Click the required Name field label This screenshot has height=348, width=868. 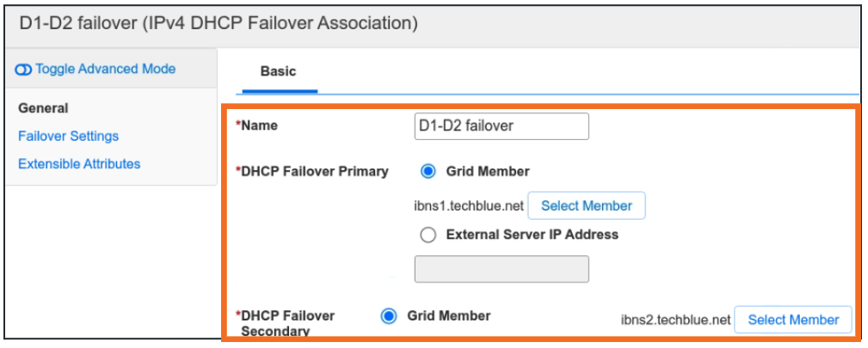pos(259,125)
